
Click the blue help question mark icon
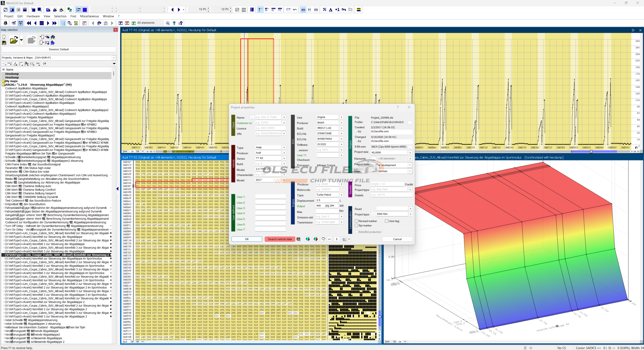174,23
